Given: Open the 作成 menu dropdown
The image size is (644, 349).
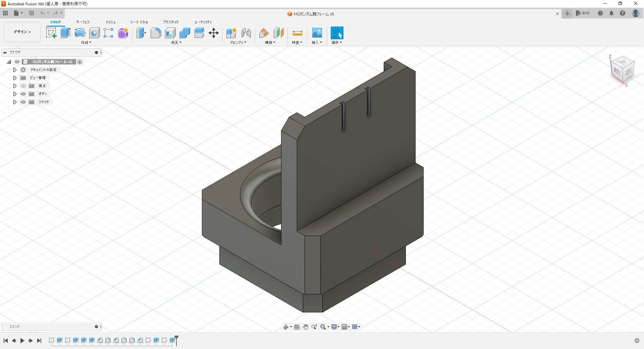Looking at the screenshot, I should pyautogui.click(x=86, y=43).
